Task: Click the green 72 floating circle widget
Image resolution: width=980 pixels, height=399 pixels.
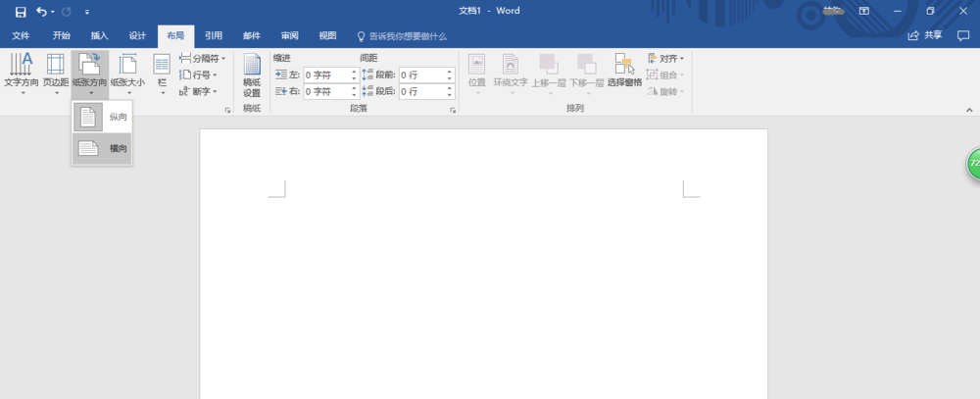Action: 974,164
